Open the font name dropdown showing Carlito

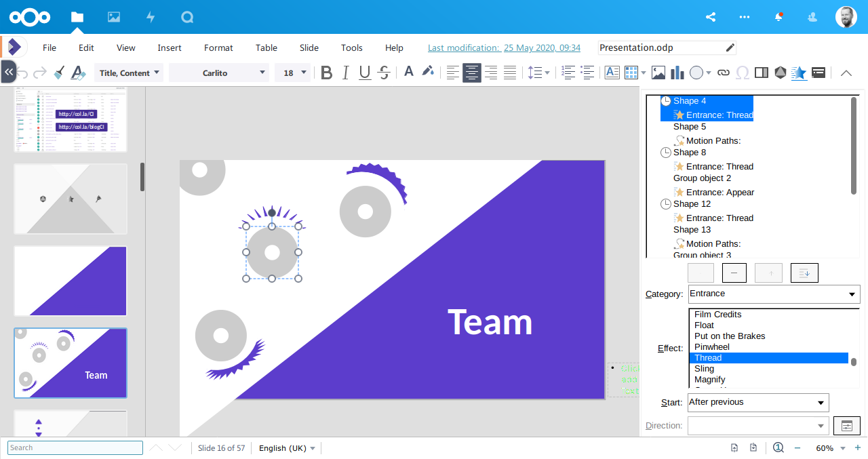pos(218,73)
